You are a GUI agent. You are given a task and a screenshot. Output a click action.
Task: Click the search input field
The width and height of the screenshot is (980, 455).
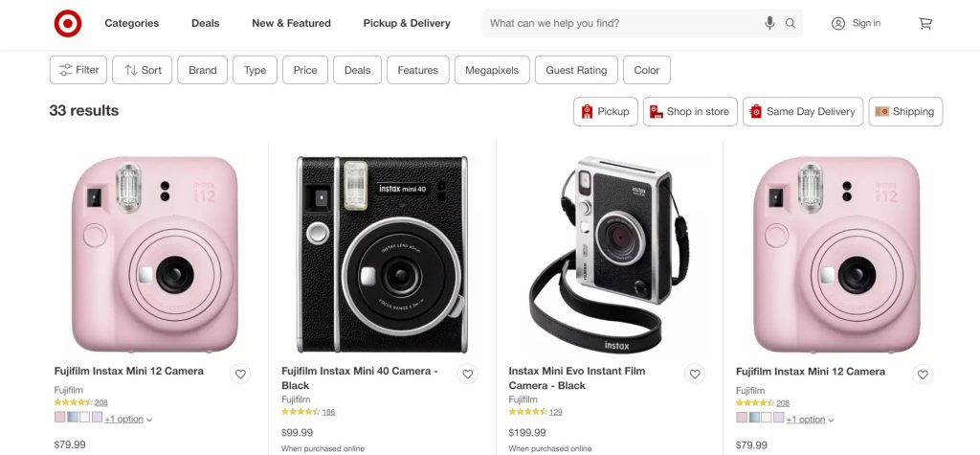coord(622,23)
